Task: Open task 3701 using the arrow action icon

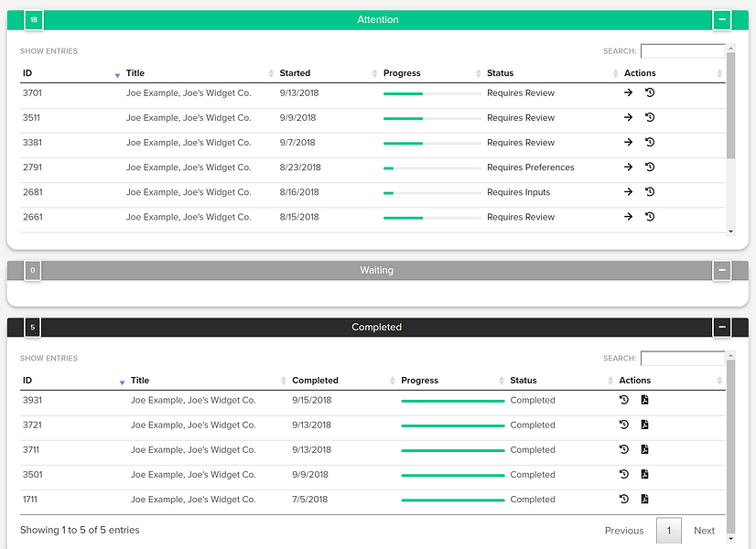Action: click(x=627, y=92)
